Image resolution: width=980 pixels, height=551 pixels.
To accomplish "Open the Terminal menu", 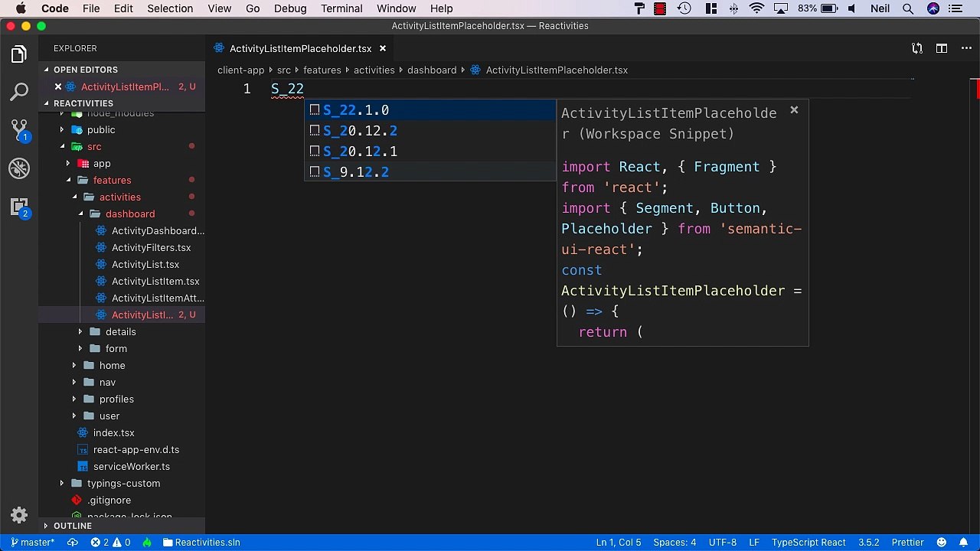I will 341,8.
